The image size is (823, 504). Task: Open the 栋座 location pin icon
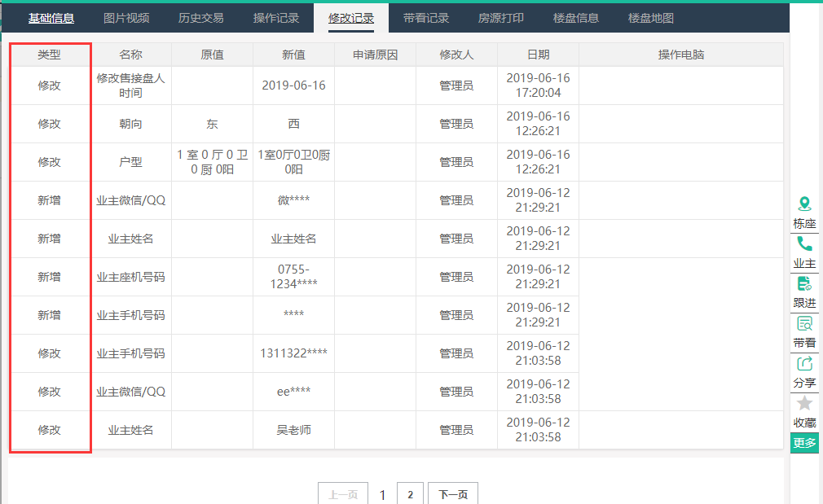point(804,204)
